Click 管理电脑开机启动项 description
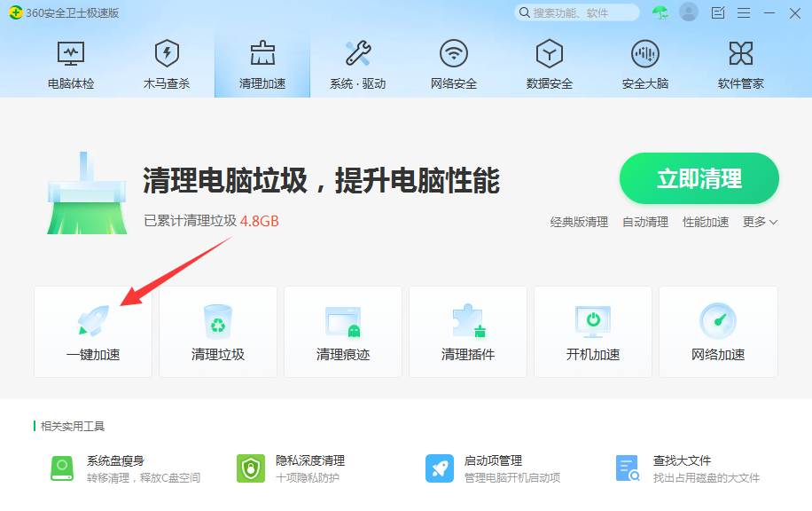Image resolution: width=812 pixels, height=511 pixels. pos(512,478)
